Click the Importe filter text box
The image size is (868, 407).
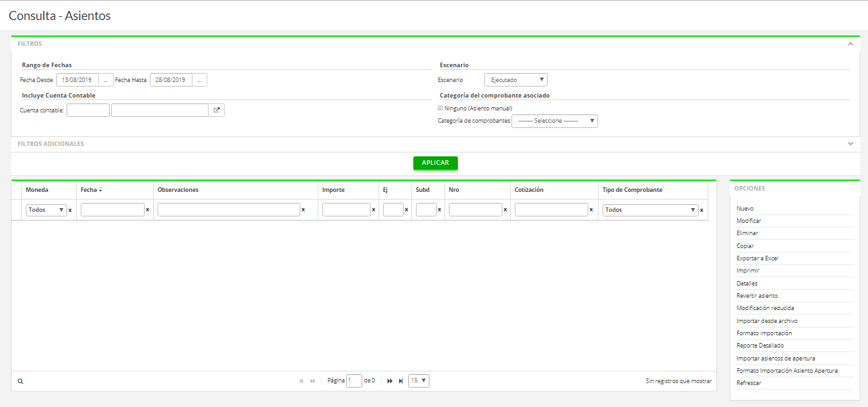(x=346, y=210)
